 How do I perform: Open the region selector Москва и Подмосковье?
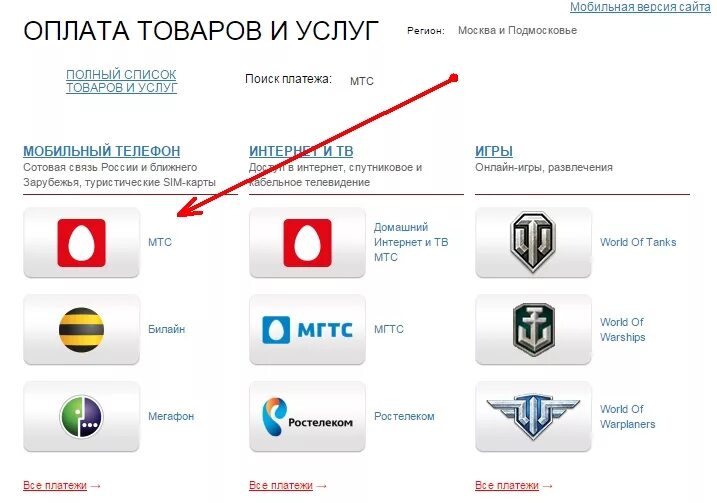click(517, 31)
